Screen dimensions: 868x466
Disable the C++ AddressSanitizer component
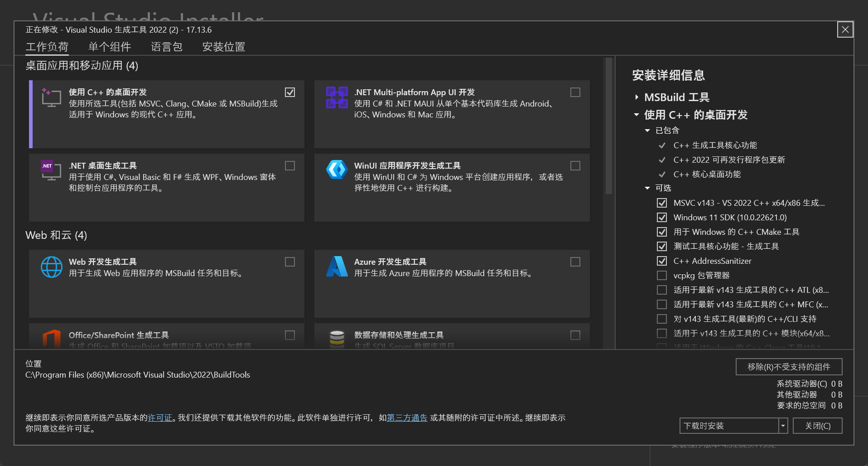pyautogui.click(x=661, y=261)
